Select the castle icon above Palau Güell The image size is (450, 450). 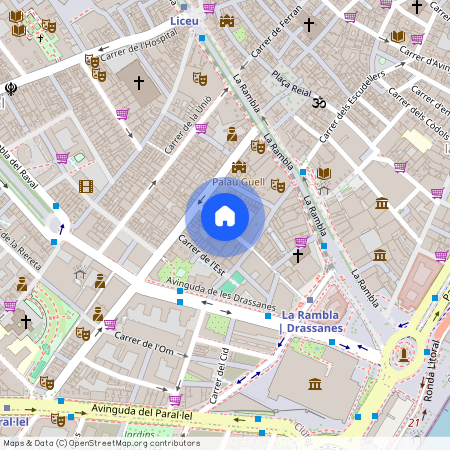click(x=239, y=167)
